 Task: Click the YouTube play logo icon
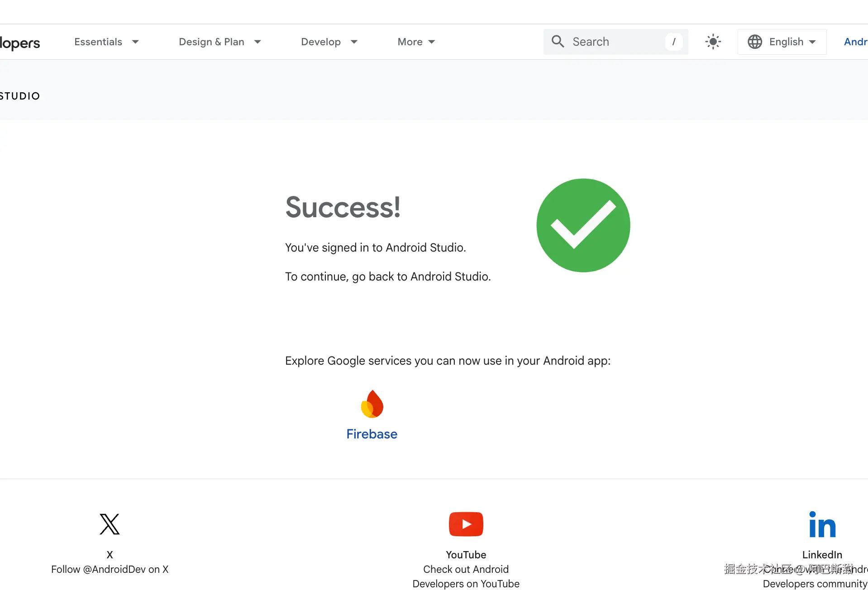coord(466,524)
